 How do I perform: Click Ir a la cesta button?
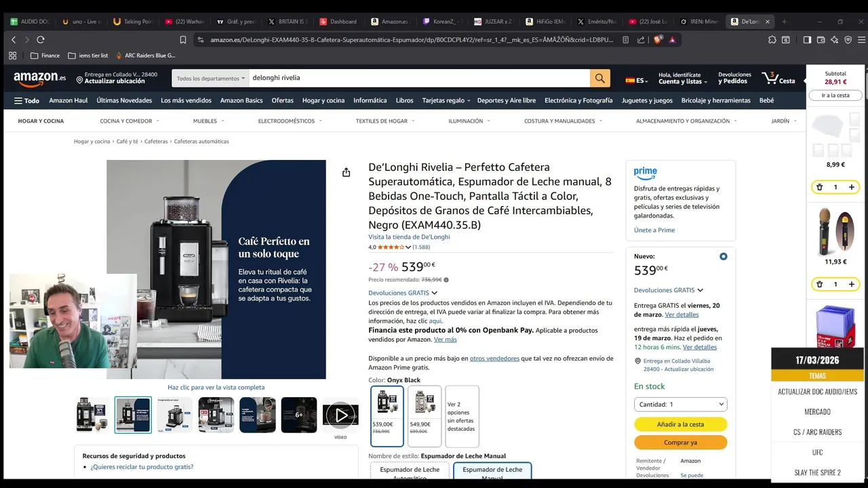[x=835, y=96]
